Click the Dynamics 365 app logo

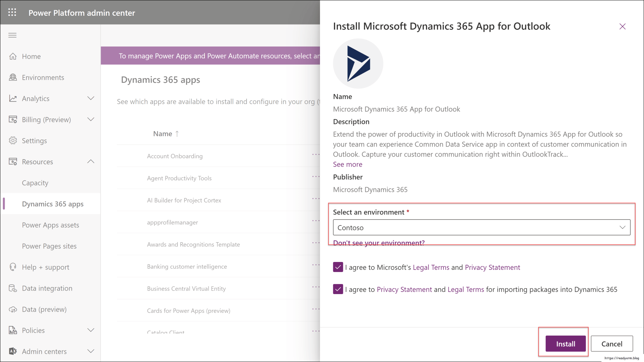pos(358,63)
